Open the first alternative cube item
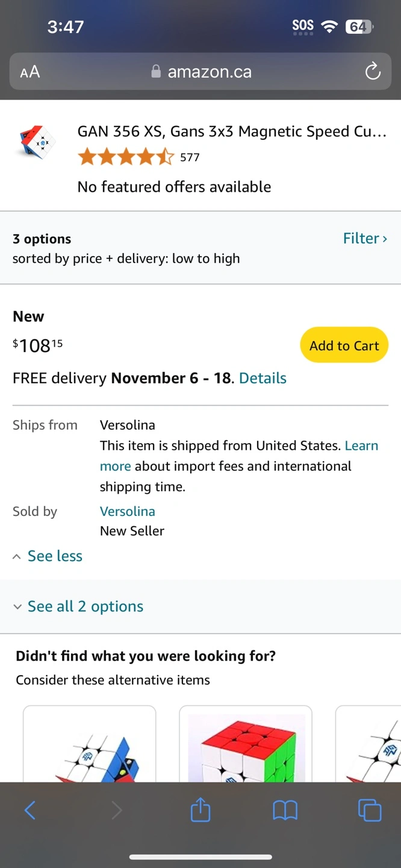The image size is (401, 868). tap(90, 744)
